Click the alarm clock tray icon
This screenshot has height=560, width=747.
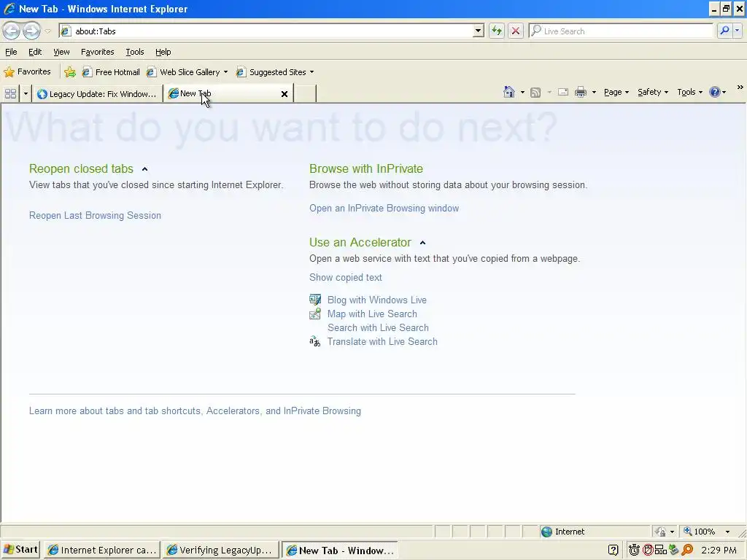634,550
